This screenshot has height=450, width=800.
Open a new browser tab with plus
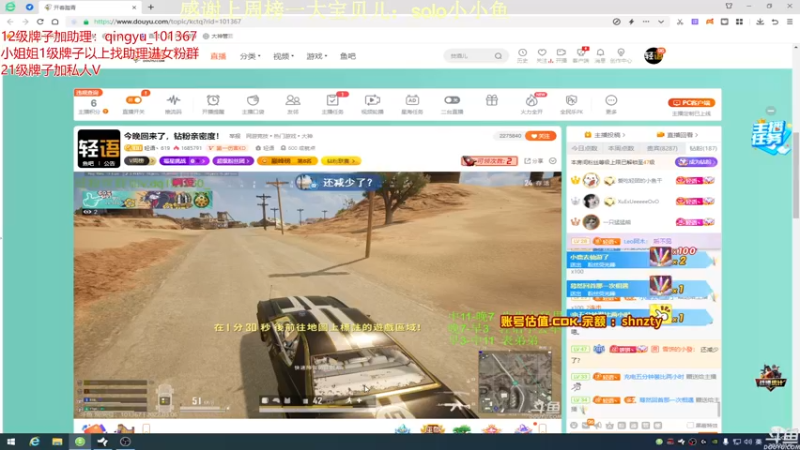point(151,7)
